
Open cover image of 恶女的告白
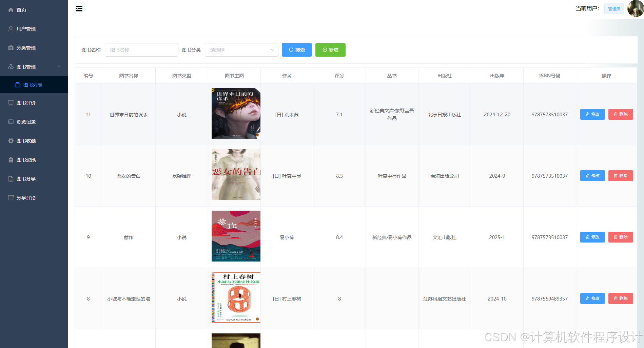tap(236, 175)
